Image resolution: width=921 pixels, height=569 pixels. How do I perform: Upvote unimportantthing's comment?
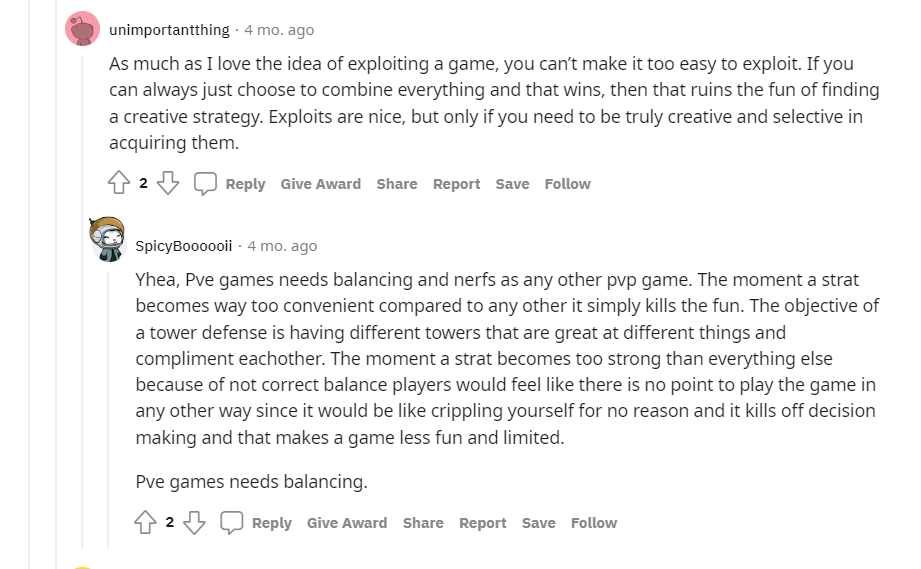[x=119, y=183]
